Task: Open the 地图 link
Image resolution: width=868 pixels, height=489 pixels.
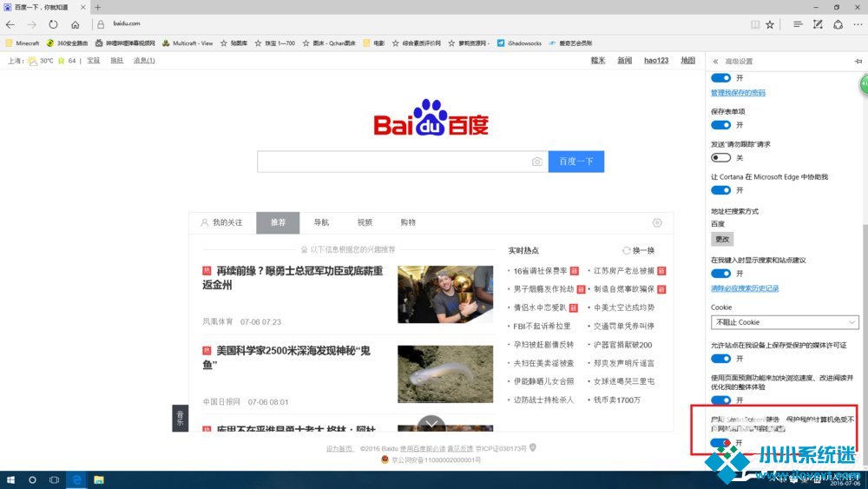Action: (687, 60)
